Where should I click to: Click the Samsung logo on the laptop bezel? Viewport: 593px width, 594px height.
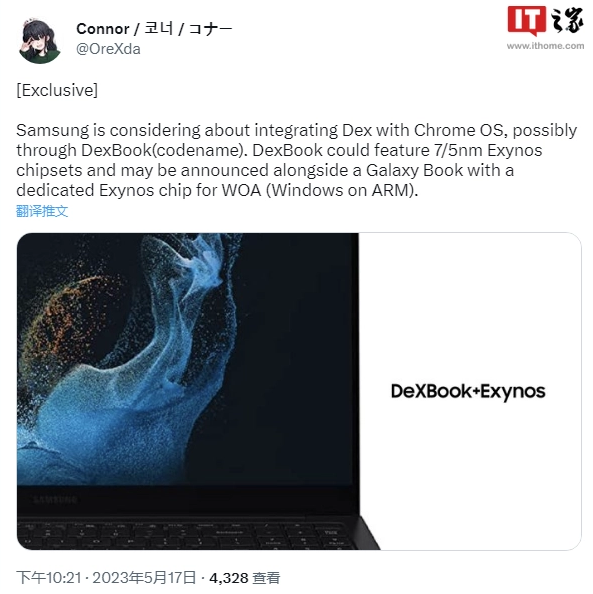coord(55,499)
